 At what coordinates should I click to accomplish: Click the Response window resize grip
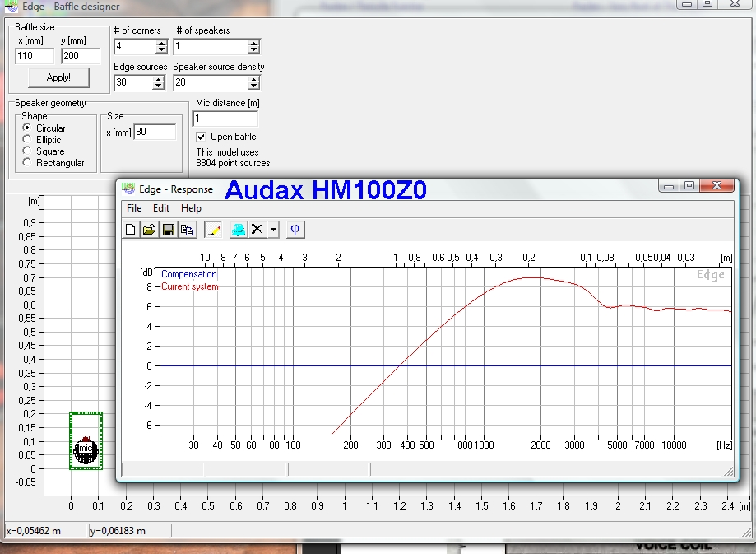(729, 471)
